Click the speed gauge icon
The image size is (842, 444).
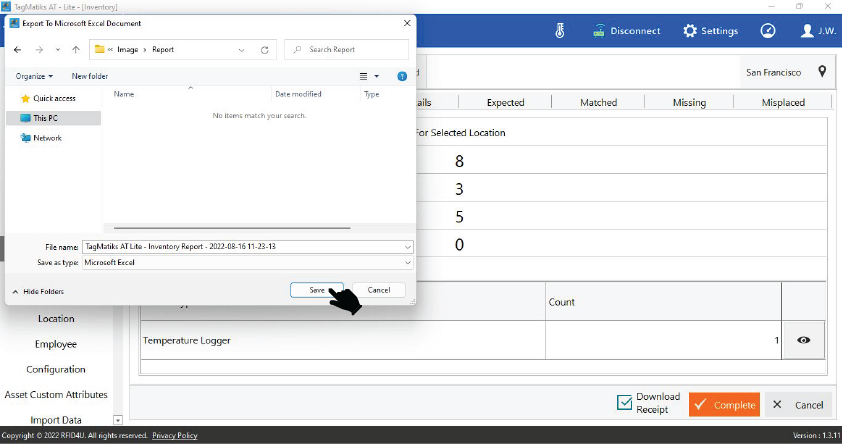[768, 30]
